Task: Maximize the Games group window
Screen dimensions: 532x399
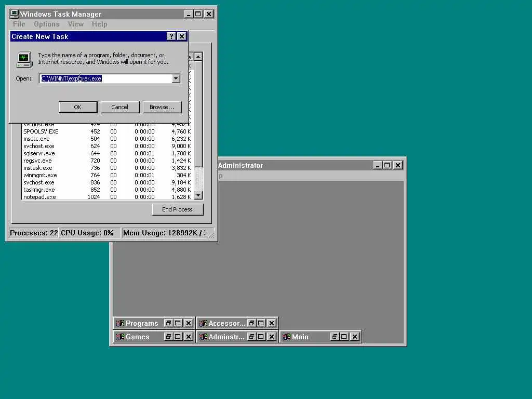Action: [x=178, y=337]
